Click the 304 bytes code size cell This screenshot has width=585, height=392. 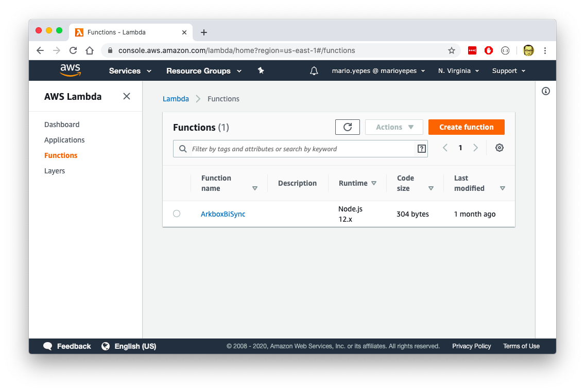point(412,214)
